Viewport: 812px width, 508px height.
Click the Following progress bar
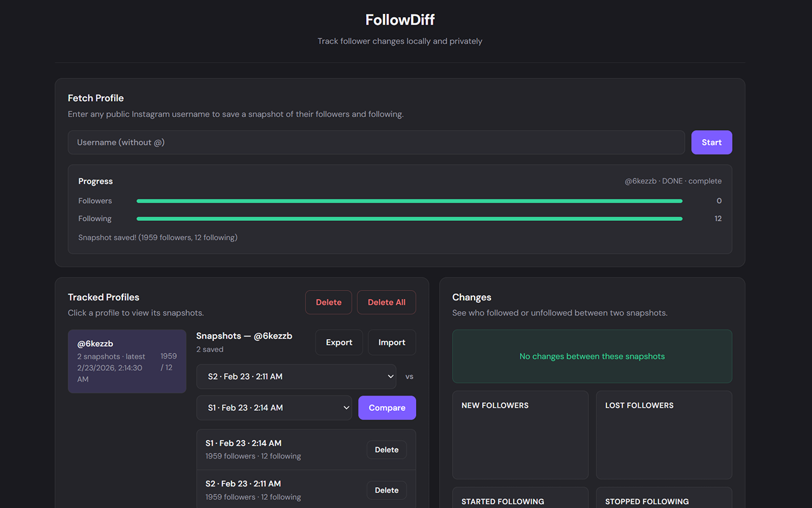click(x=409, y=218)
